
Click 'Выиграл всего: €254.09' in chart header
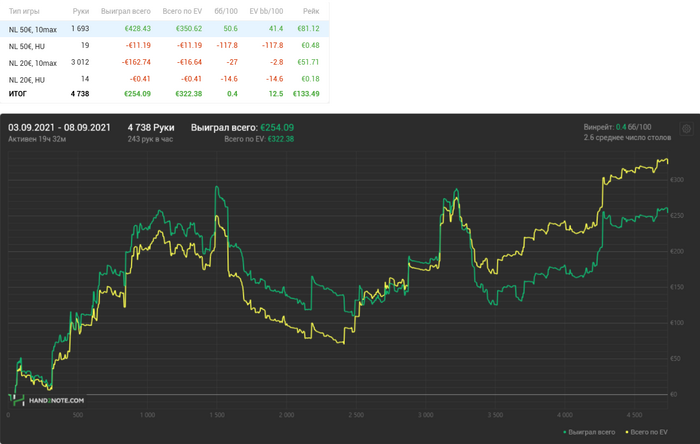click(x=242, y=128)
